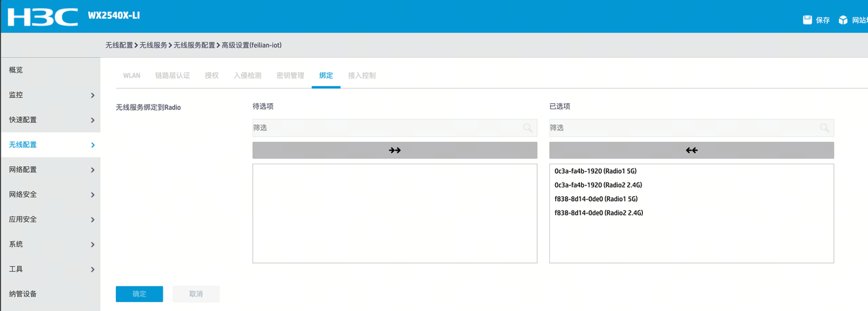Expand the 网络配置 sidebar section
Screen dimensions: 868x311
[x=50, y=170]
